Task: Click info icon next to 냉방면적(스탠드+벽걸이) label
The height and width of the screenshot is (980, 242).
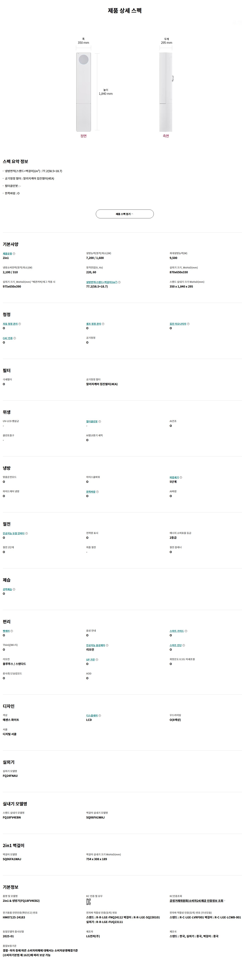Action: coord(119,282)
